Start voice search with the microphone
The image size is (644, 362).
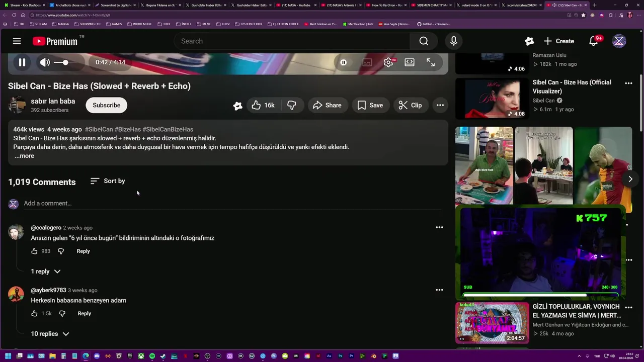[454, 41]
